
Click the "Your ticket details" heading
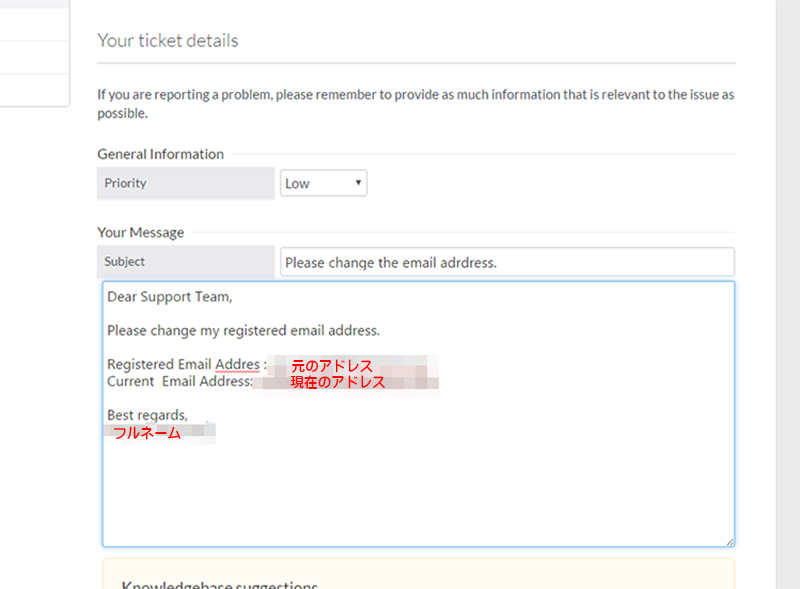[168, 41]
